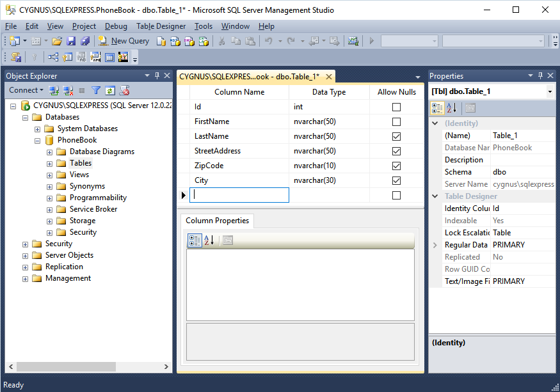
Task: Click the Analysis Services DMX Query icon
Action: click(189, 42)
